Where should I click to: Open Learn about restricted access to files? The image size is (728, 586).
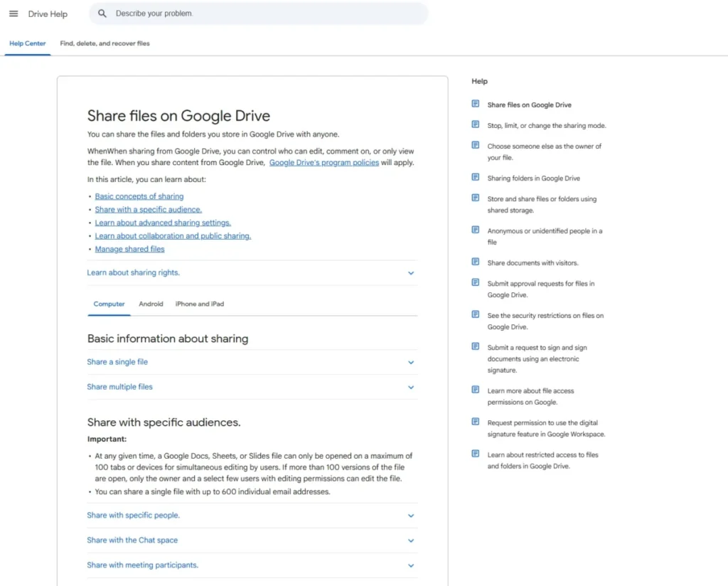click(542, 461)
